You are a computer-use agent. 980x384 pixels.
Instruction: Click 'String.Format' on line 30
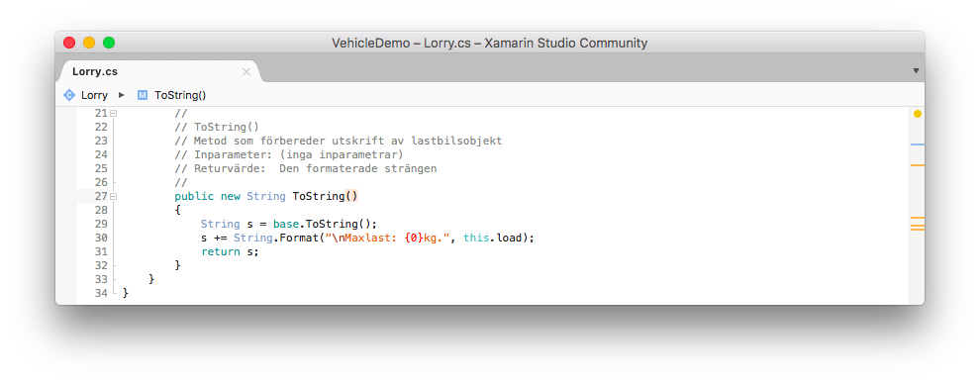(x=275, y=238)
